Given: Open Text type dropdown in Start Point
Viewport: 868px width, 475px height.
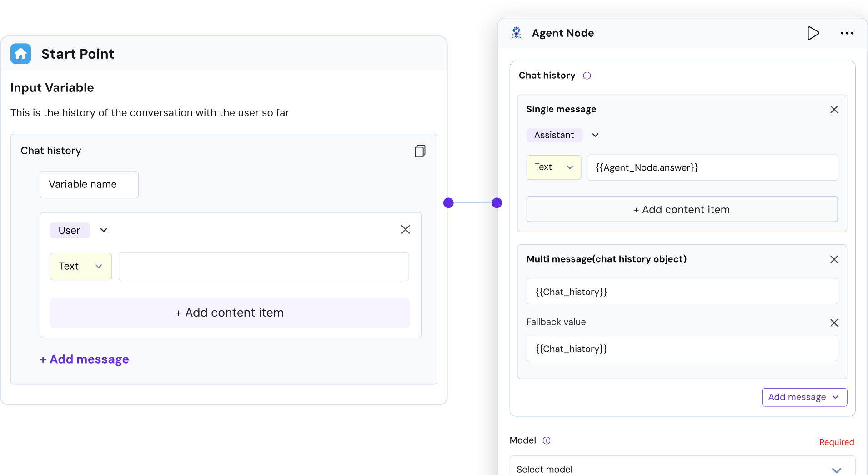Looking at the screenshot, I should [81, 266].
